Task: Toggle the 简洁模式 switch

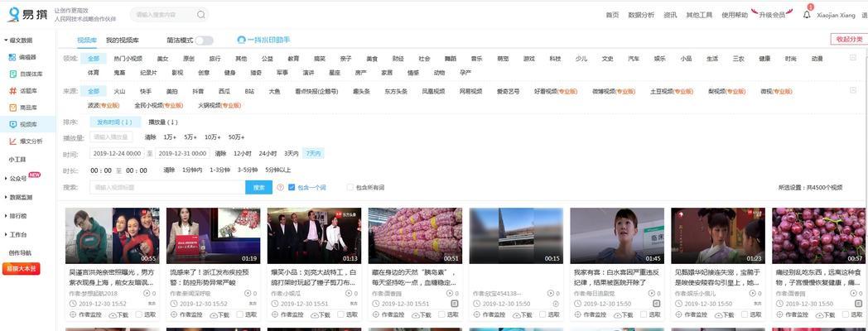Action: (204, 41)
